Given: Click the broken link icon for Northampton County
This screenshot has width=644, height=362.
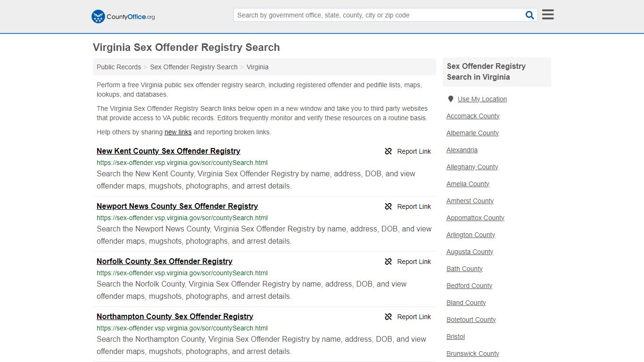Looking at the screenshot, I should (388, 317).
